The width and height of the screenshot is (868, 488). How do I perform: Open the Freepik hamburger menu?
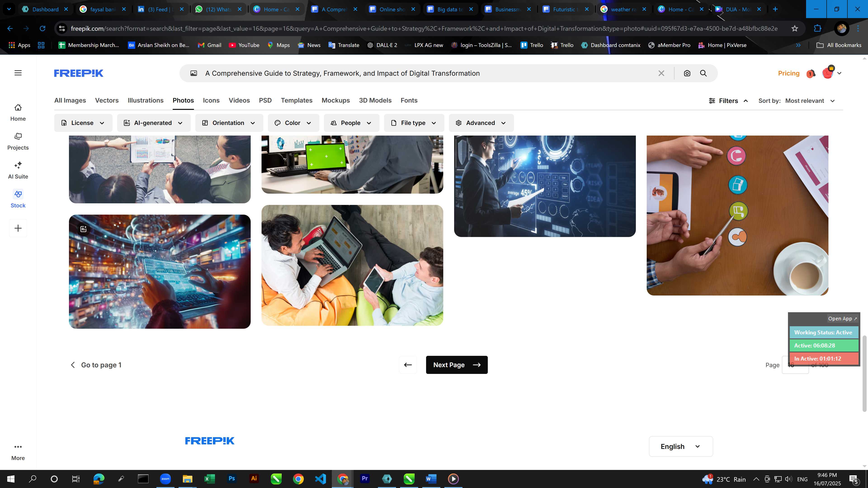[x=18, y=73]
